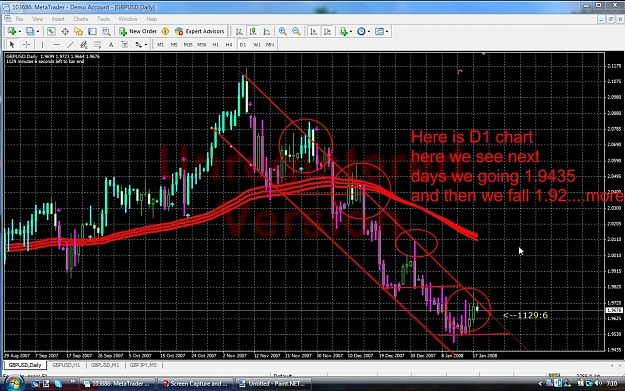The height and width of the screenshot is (391, 625).
Task: Open the Tools menu
Action: (x=103, y=19)
